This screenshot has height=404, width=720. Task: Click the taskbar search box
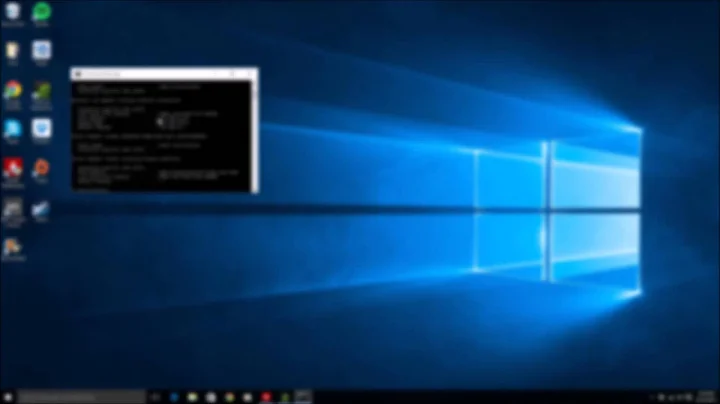coord(82,397)
